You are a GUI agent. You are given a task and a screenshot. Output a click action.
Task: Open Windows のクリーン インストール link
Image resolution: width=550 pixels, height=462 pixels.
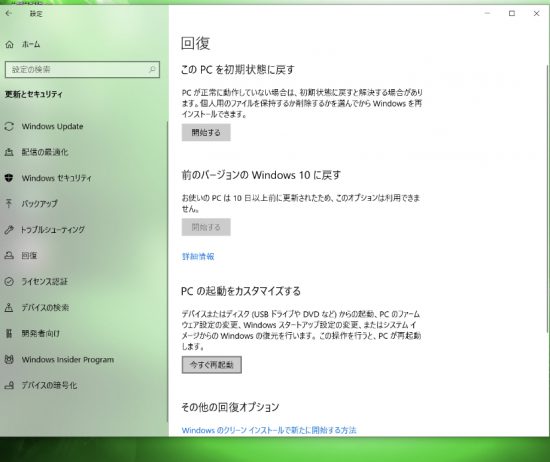click(269, 430)
